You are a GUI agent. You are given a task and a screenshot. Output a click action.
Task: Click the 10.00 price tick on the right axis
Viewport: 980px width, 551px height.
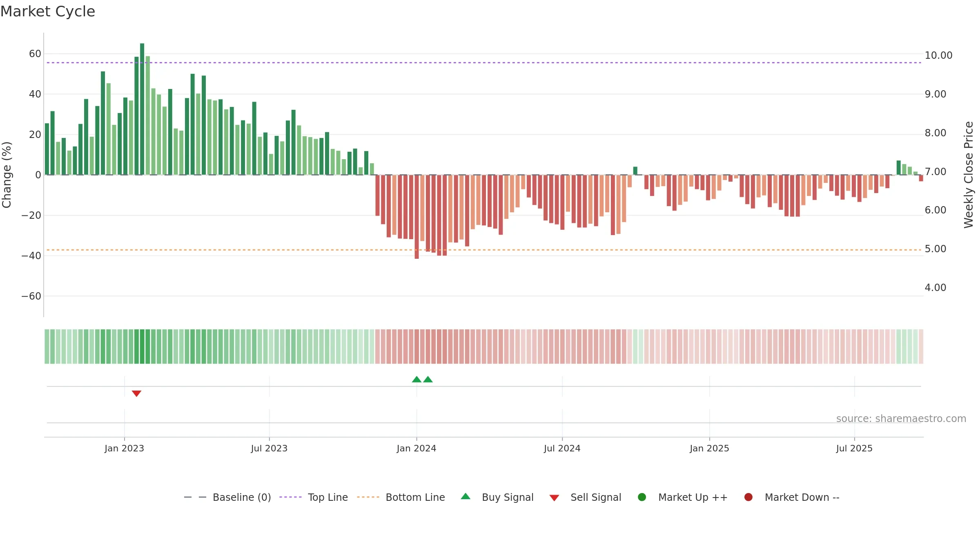938,56
